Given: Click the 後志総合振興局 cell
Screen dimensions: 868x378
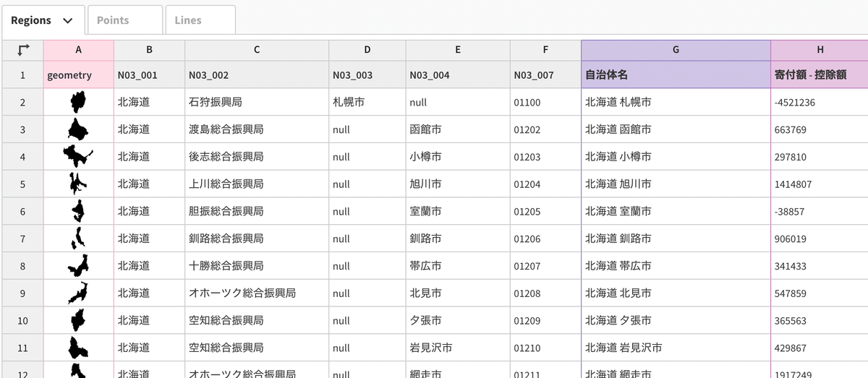Looking at the screenshot, I should click(257, 156).
